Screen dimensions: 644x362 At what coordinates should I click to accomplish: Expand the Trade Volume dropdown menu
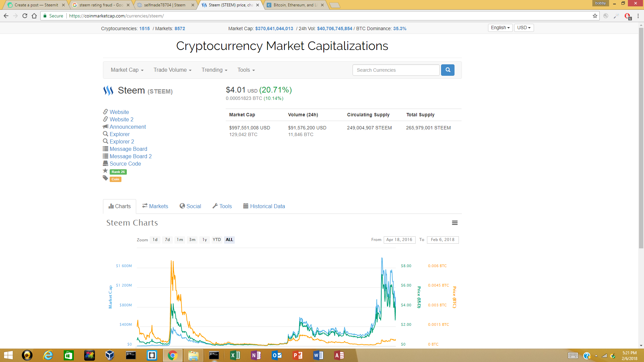pos(172,70)
